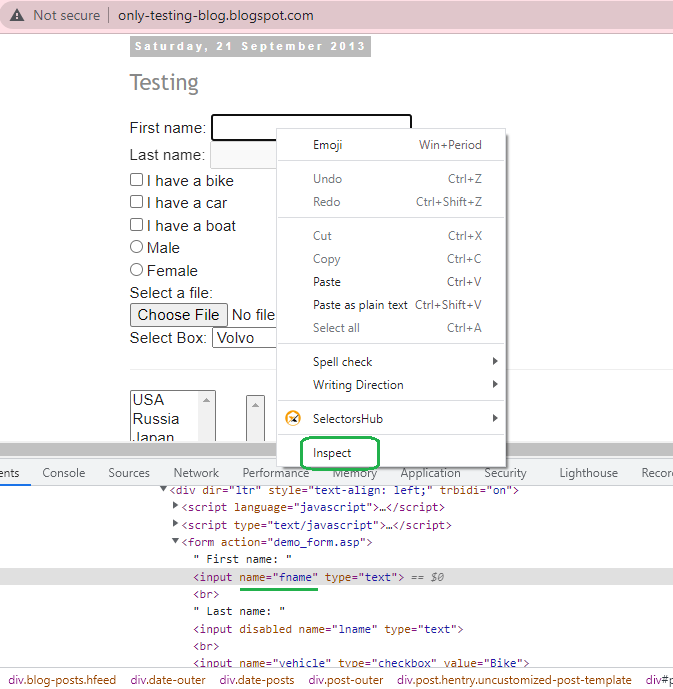Open the SelectorsHub menu entry
The image size is (673, 689).
tap(391, 418)
